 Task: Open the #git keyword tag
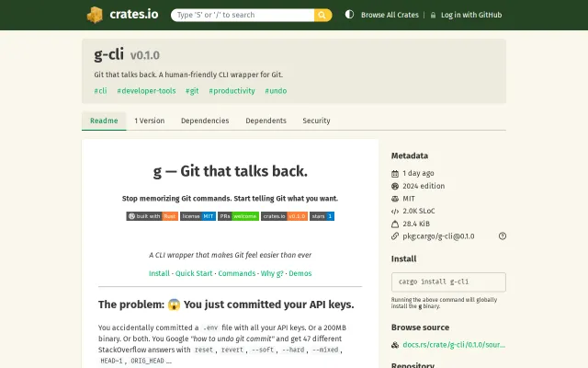pyautogui.click(x=192, y=91)
